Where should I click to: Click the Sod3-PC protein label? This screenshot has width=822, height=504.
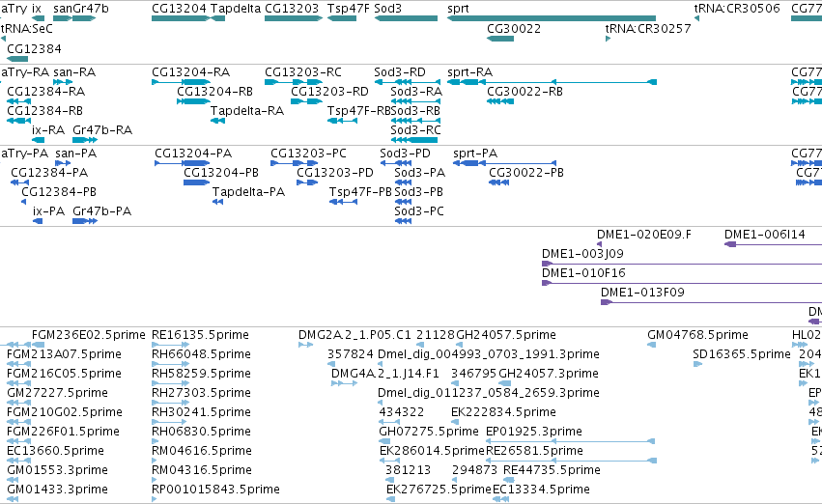point(419,211)
